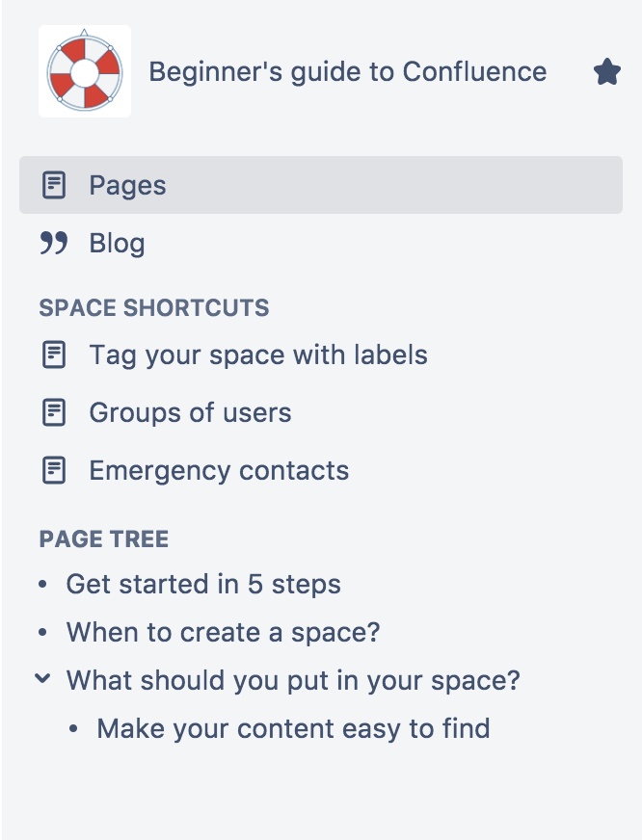This screenshot has height=840, width=642.
Task: Switch to the Blog section
Action: [118, 243]
